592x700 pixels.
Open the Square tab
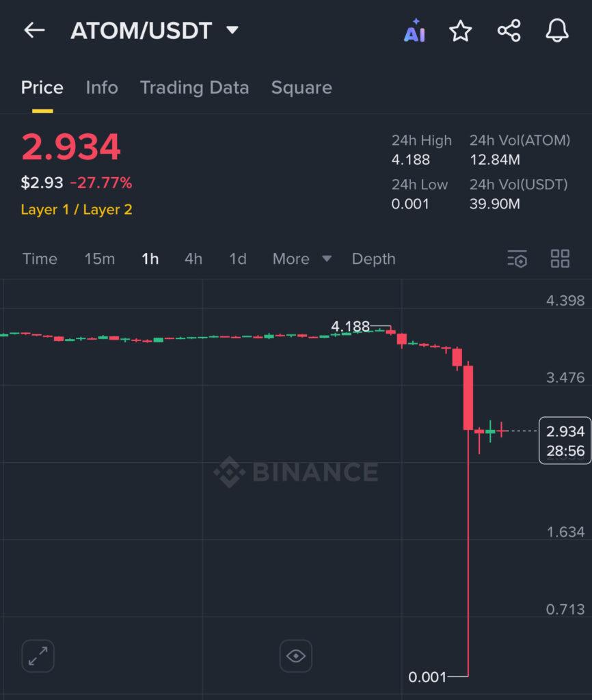tap(301, 87)
